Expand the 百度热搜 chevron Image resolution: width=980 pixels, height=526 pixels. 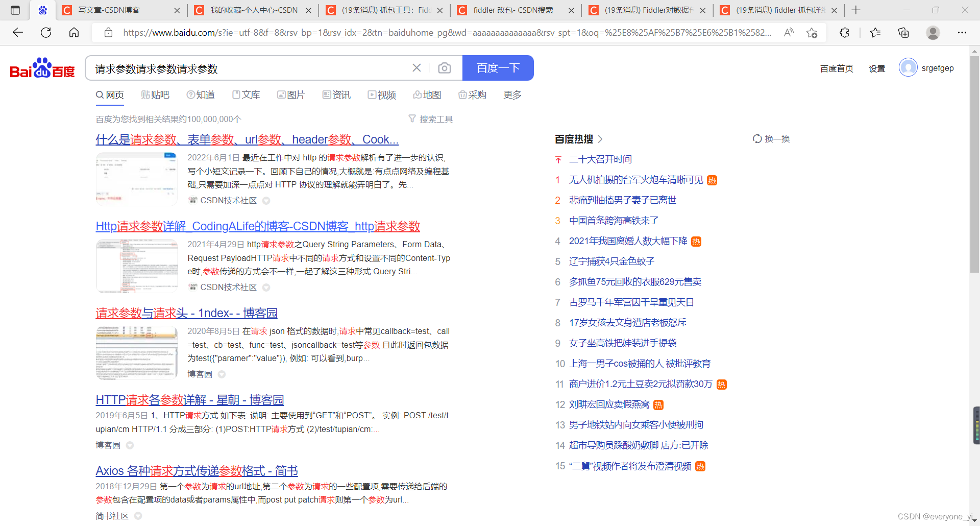pyautogui.click(x=600, y=139)
